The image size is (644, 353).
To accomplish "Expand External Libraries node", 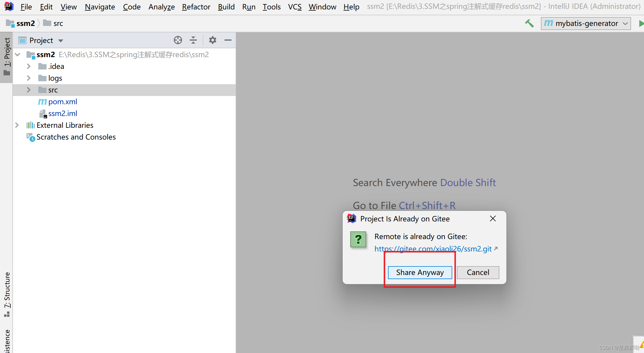I will tap(17, 125).
